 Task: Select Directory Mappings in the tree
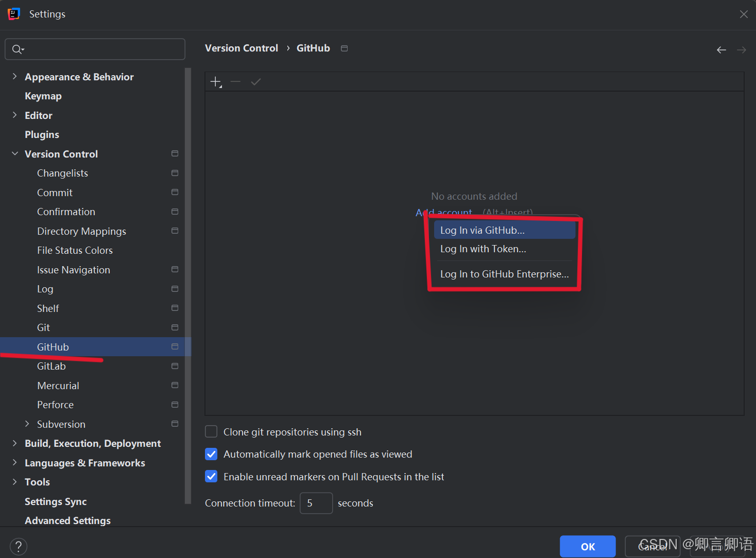tap(81, 231)
